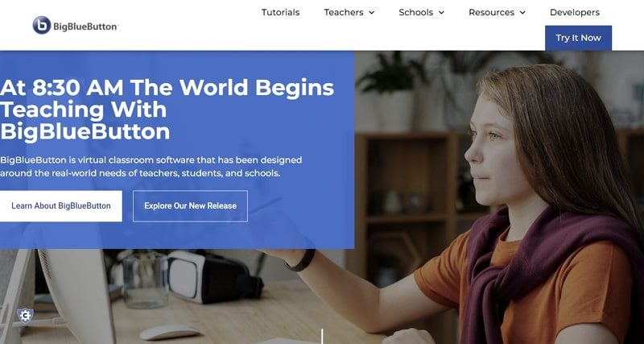Select the Resources menu label
This screenshot has width=644, height=344.
tap(492, 12)
